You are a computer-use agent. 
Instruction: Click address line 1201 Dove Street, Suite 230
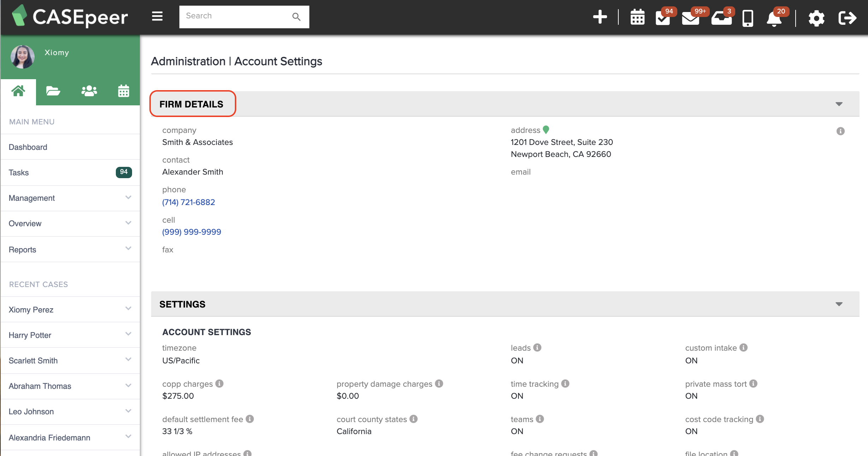point(562,142)
